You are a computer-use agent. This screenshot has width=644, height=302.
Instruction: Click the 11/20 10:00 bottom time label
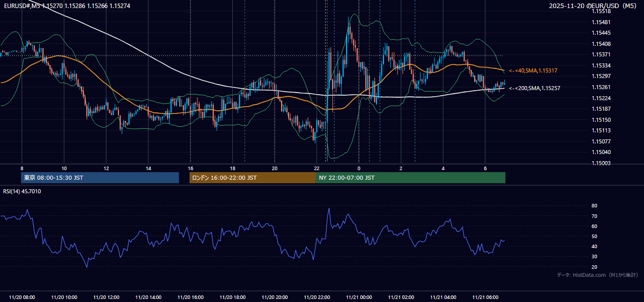tap(64, 297)
